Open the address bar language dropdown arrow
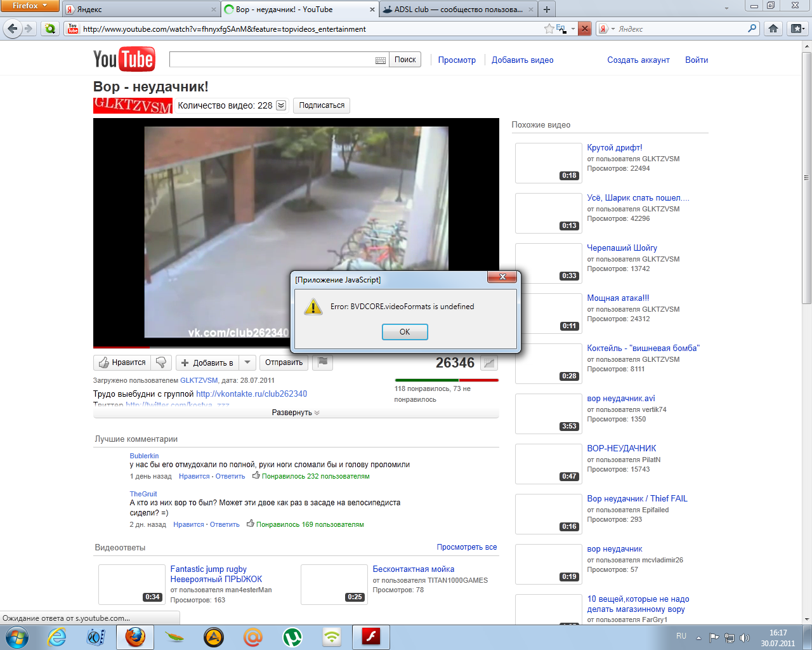 click(x=573, y=29)
